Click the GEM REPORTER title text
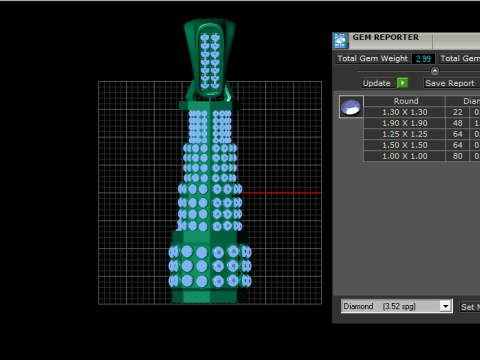This screenshot has width=480, height=360. [x=386, y=37]
